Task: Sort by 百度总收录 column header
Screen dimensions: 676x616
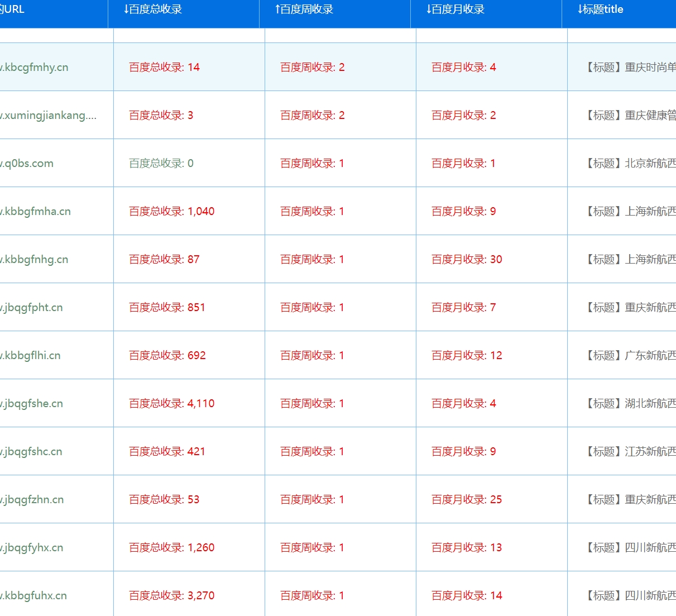Action: (153, 9)
